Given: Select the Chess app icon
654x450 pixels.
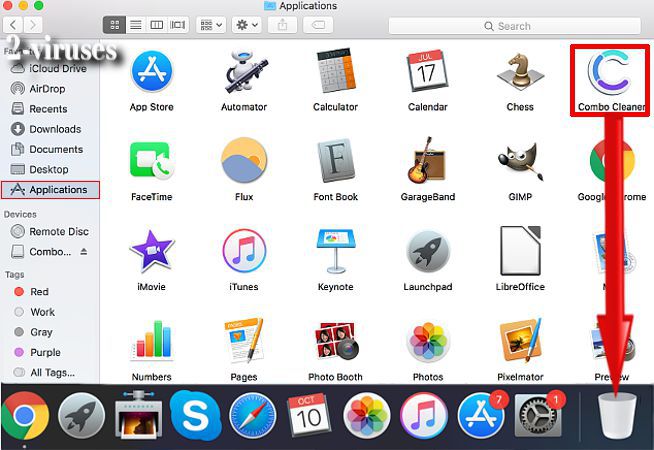Looking at the screenshot, I should (x=520, y=72).
